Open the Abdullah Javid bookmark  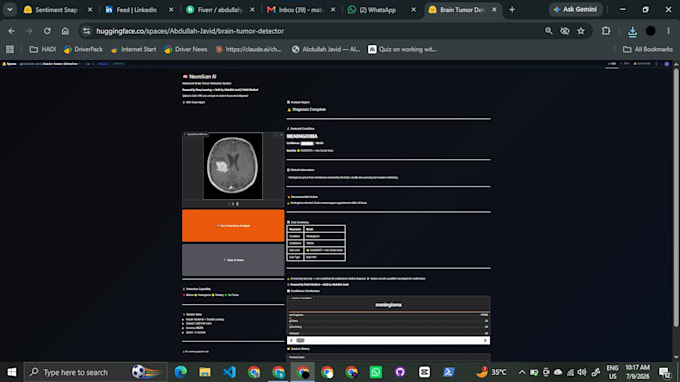pyautogui.click(x=326, y=49)
